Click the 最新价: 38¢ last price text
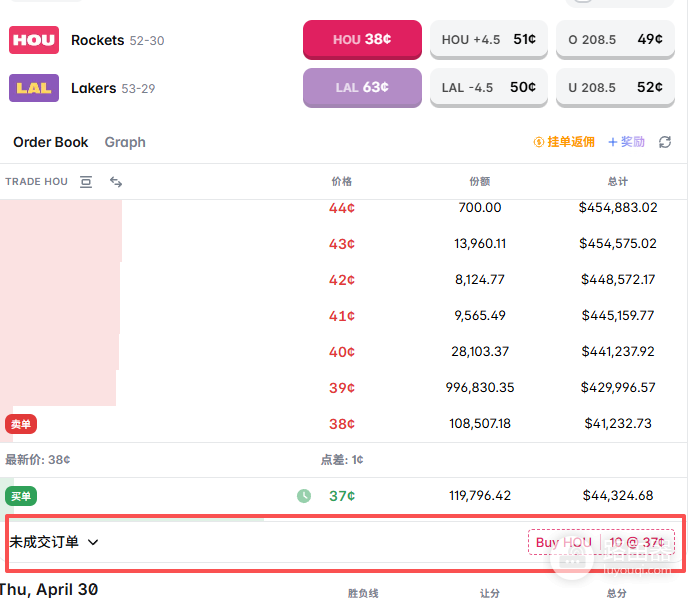The height and width of the screenshot is (598, 690). pyautogui.click(x=37, y=460)
